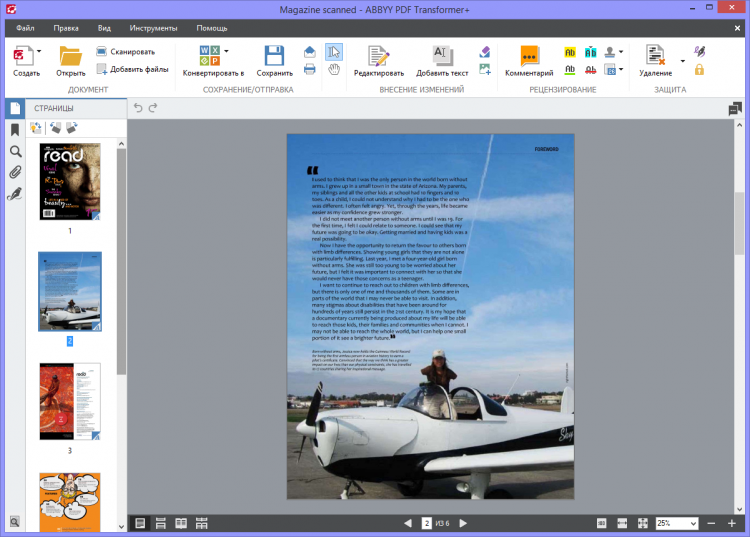The height and width of the screenshot is (537, 750).
Task: Open the Правка menu
Action: click(66, 28)
